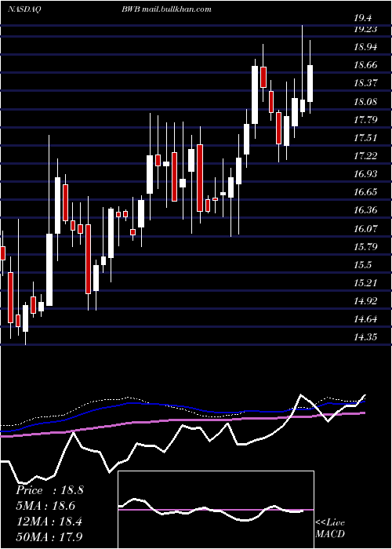
Task: Click the 15.21 price axis label
Action: [x=365, y=283]
